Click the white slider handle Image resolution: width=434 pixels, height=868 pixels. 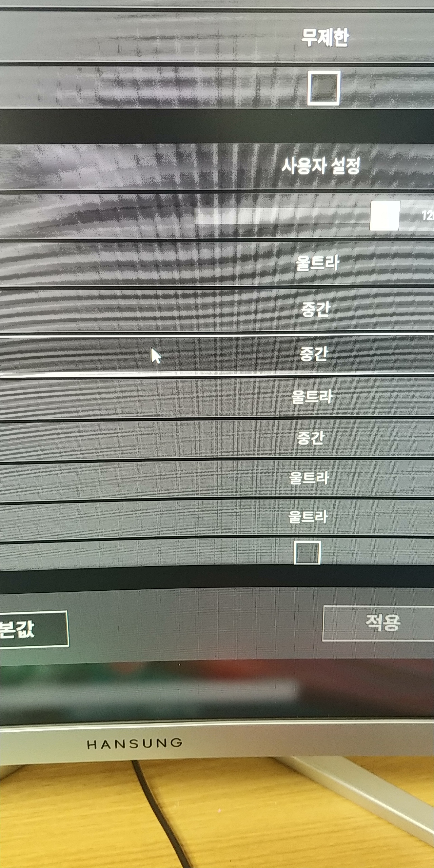[x=385, y=216]
